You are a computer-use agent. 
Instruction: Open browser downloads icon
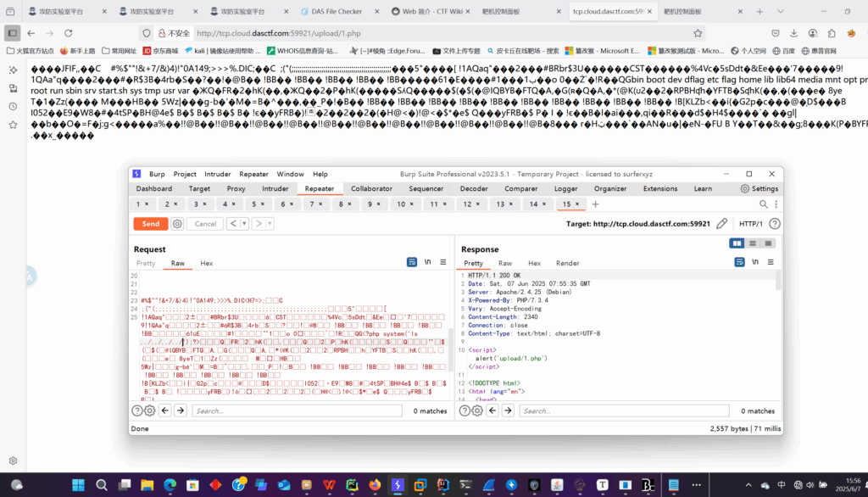tap(793, 33)
